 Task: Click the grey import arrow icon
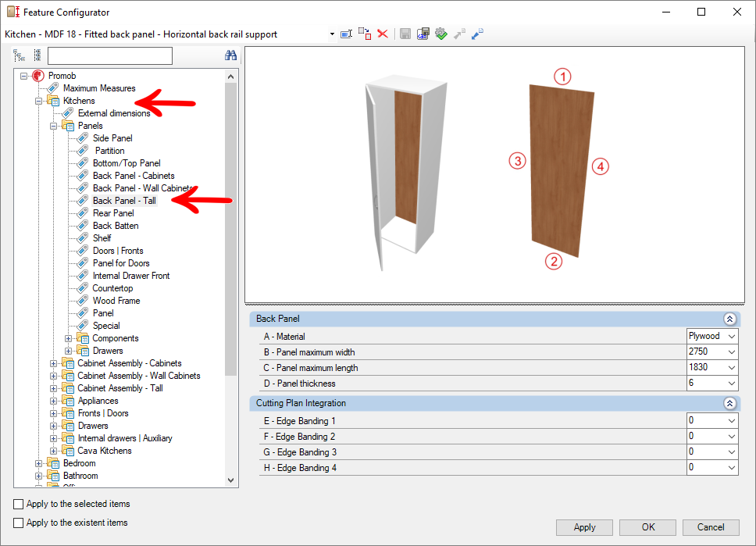[459, 34]
